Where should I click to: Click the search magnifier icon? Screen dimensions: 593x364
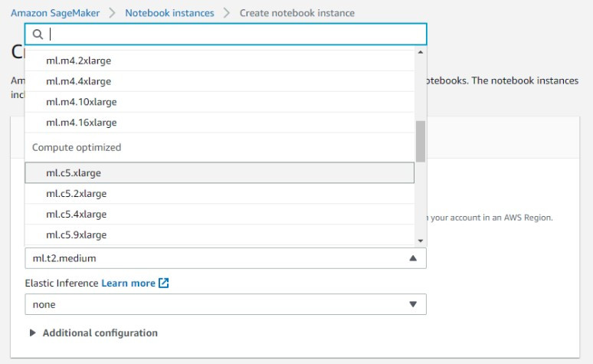coord(38,34)
